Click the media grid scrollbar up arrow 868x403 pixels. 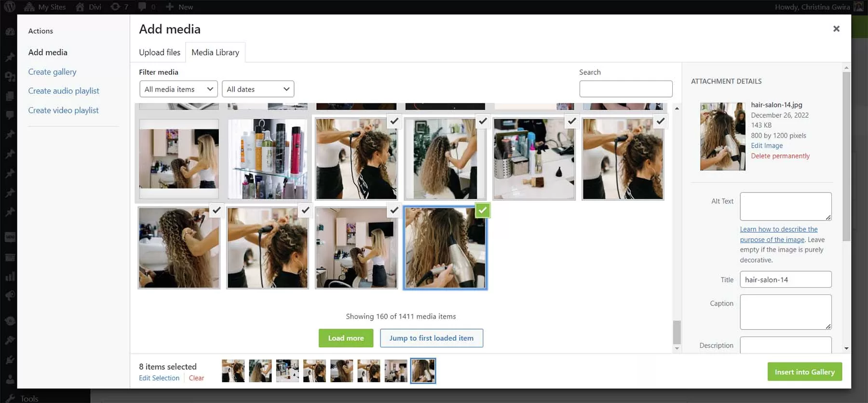pyautogui.click(x=677, y=108)
